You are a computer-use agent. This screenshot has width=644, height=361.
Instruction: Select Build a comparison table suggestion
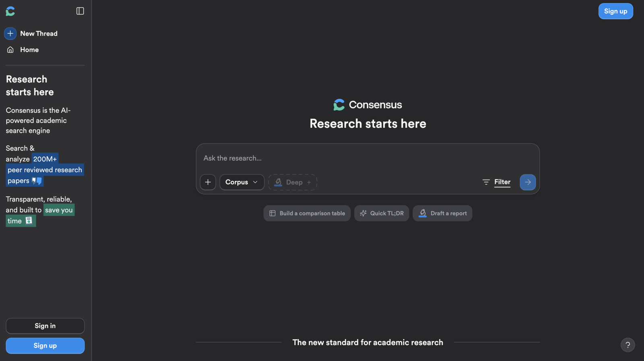pyautogui.click(x=307, y=213)
